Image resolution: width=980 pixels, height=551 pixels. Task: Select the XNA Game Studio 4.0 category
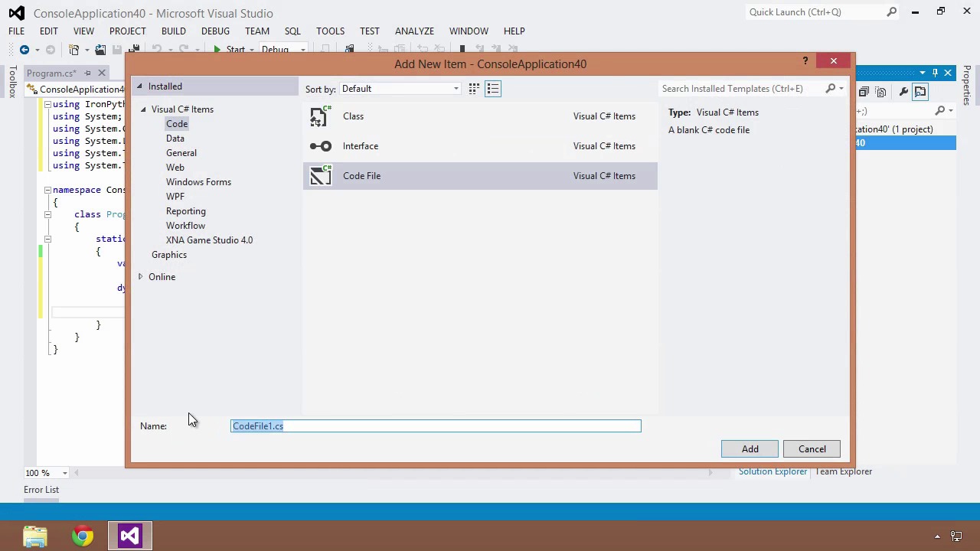pyautogui.click(x=209, y=240)
